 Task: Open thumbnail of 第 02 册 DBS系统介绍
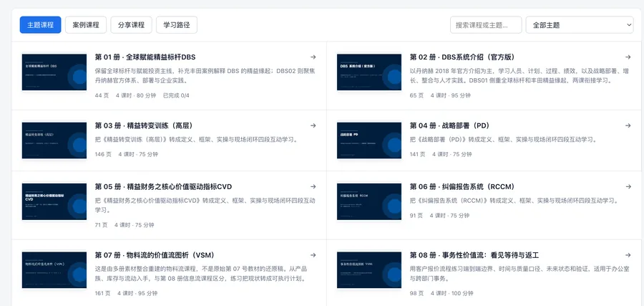[x=369, y=72]
